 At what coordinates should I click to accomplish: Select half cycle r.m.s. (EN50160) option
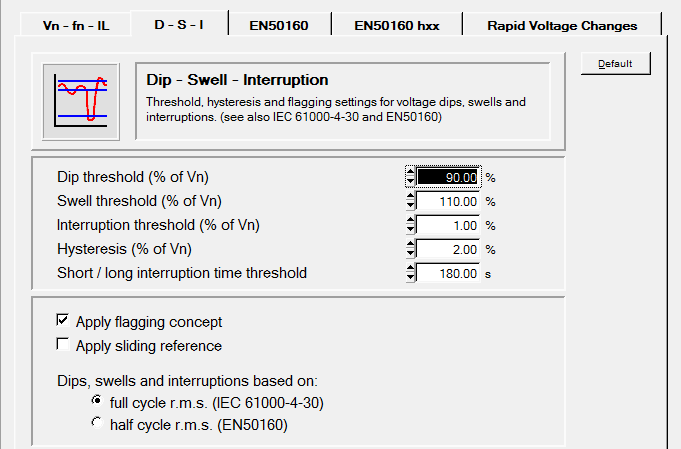point(97,423)
